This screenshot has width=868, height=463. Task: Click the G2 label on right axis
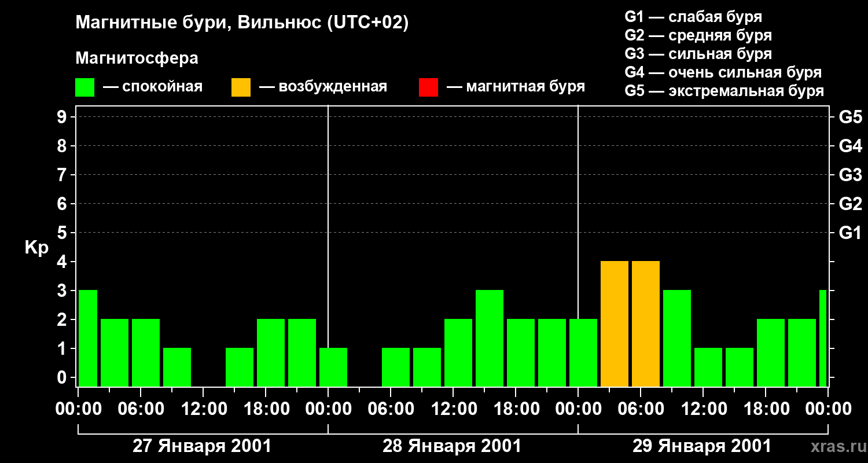click(850, 204)
